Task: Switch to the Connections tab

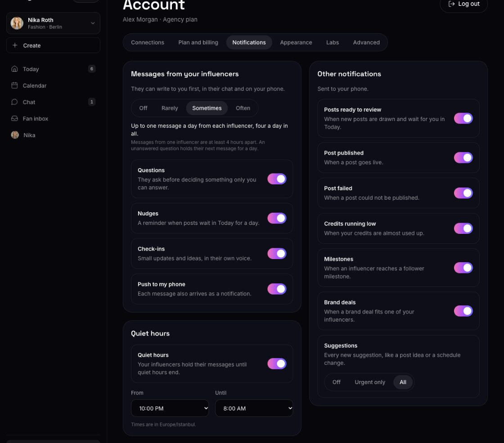Action: coord(148,42)
